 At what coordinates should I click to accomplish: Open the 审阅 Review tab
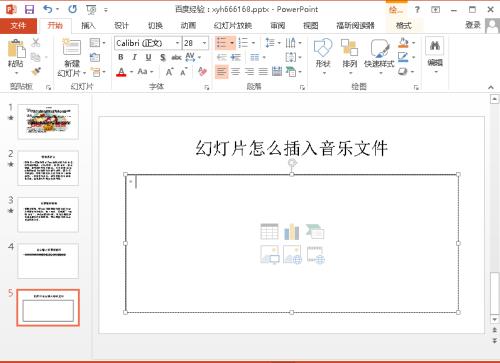(x=278, y=25)
